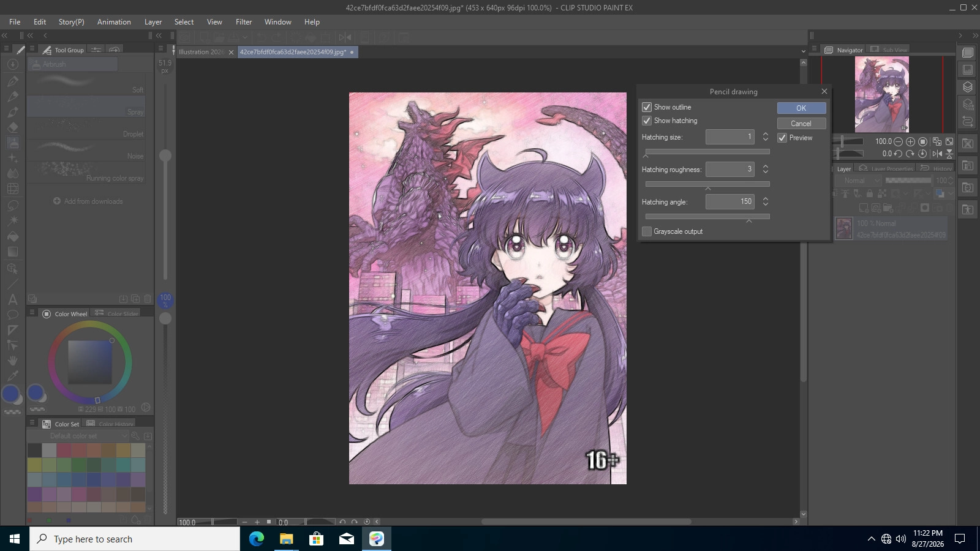Select the Lasso selection tool

(x=12, y=205)
